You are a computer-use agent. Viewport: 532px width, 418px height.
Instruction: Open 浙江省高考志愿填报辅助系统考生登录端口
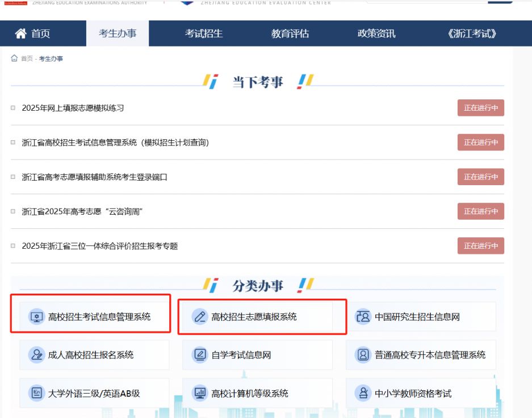[x=93, y=177]
